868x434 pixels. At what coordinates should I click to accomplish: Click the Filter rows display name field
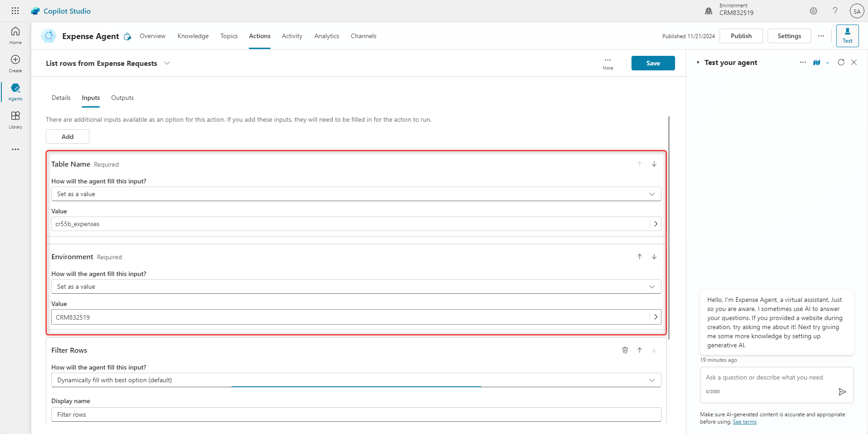point(356,414)
